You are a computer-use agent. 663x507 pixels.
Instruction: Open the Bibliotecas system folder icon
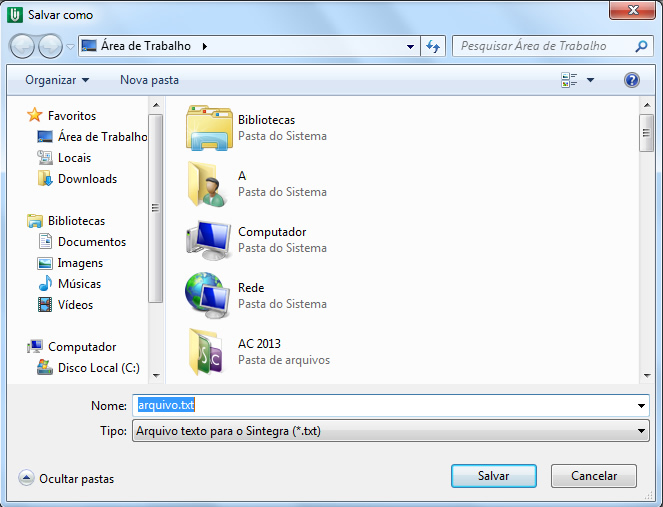[x=208, y=128]
